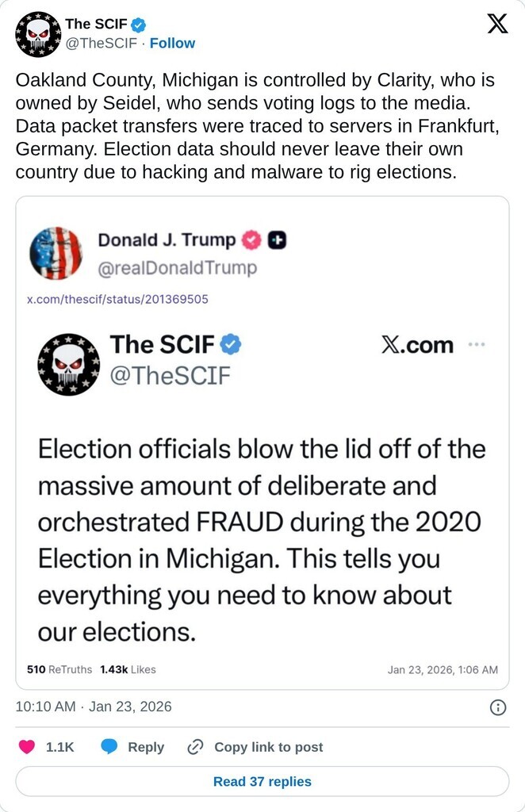Like the post with the heart icon
Screen dimensions: 525x812
[28, 747]
